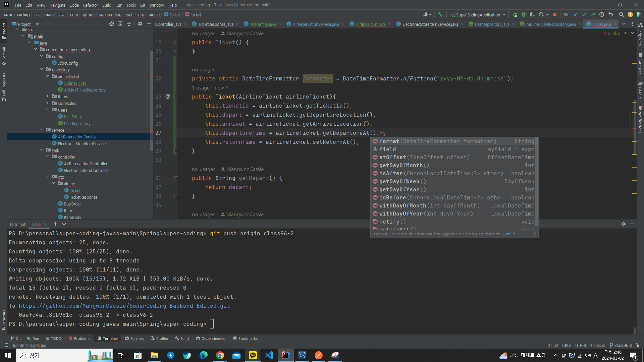The height and width of the screenshot is (362, 644).
Task: Run with coverage icon in toolbar
Action: tap(532, 15)
